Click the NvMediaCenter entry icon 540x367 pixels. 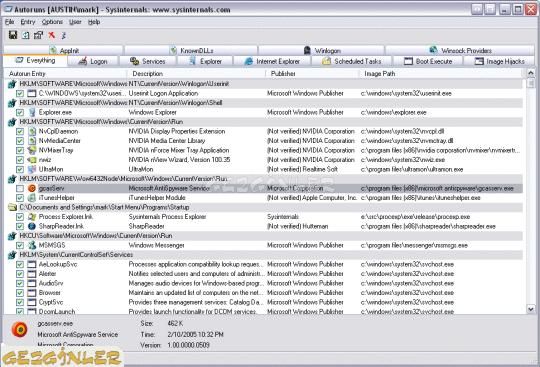[x=32, y=141]
